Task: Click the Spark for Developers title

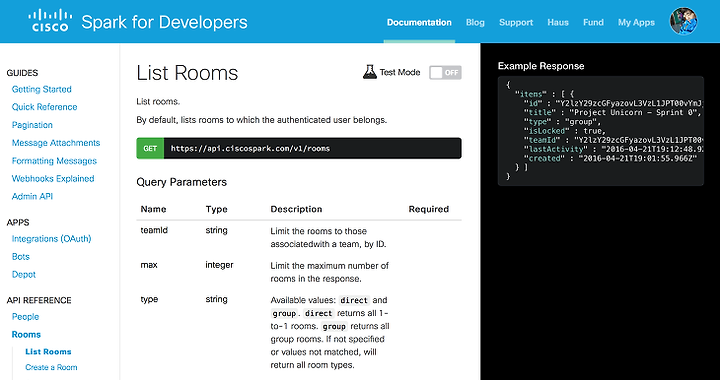Action: pos(164,22)
